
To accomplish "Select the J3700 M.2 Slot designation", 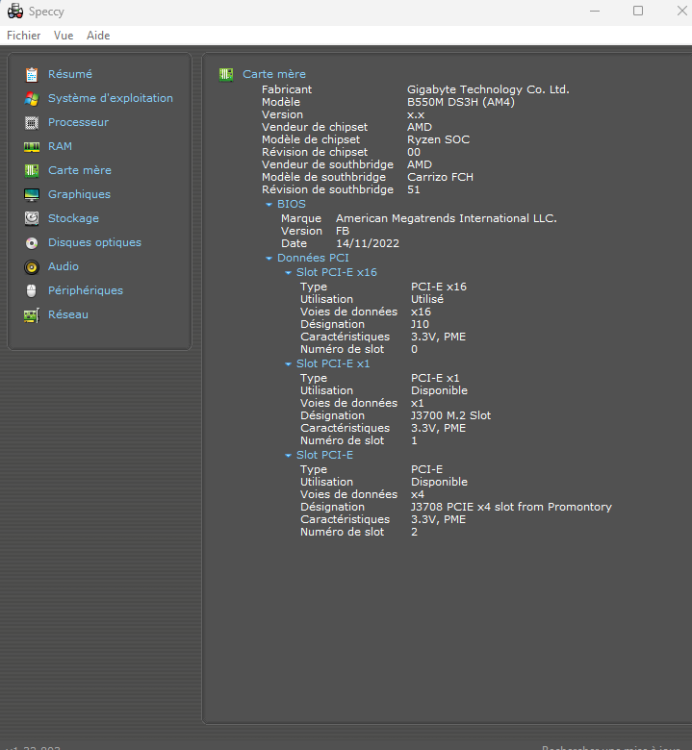I will pyautogui.click(x=450, y=416).
